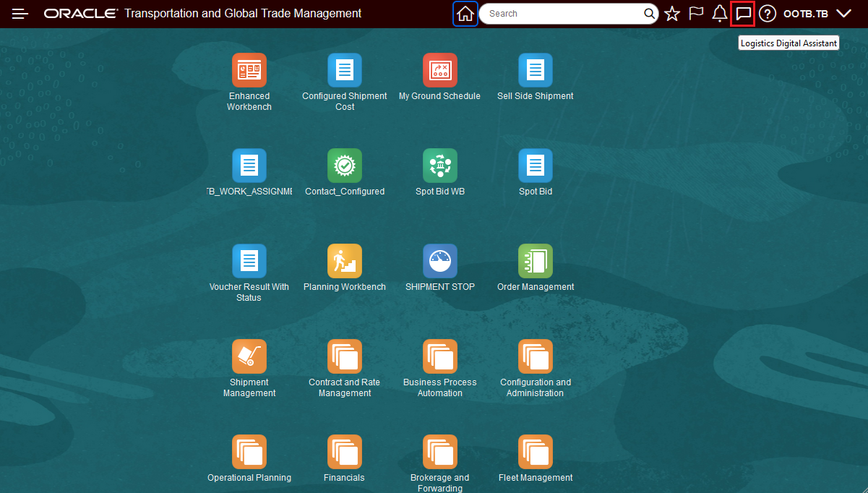Open the Planning Workbench icon

coord(345,261)
